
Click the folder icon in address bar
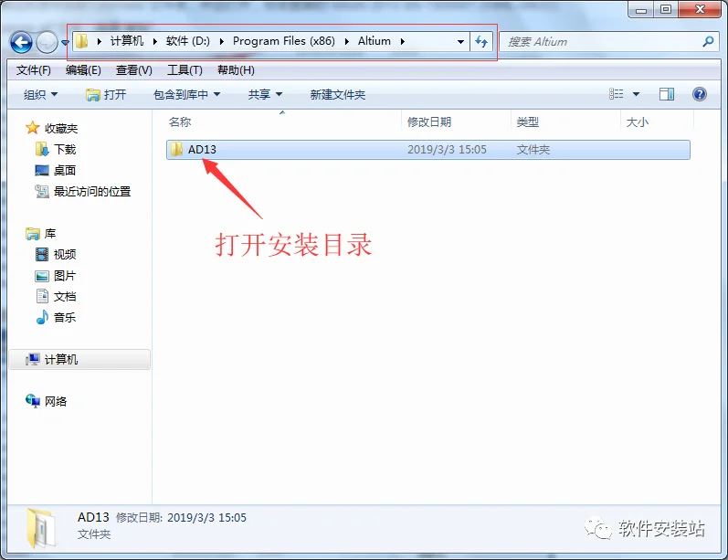tap(82, 41)
